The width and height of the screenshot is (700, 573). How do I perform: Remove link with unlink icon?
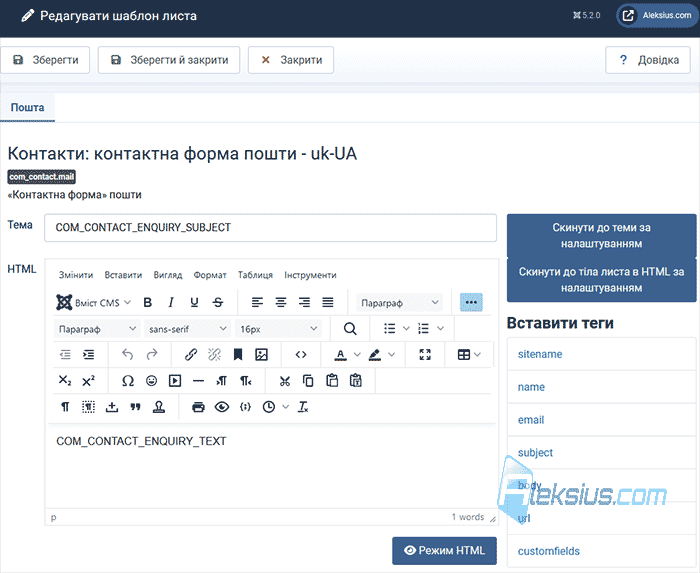pyautogui.click(x=215, y=355)
